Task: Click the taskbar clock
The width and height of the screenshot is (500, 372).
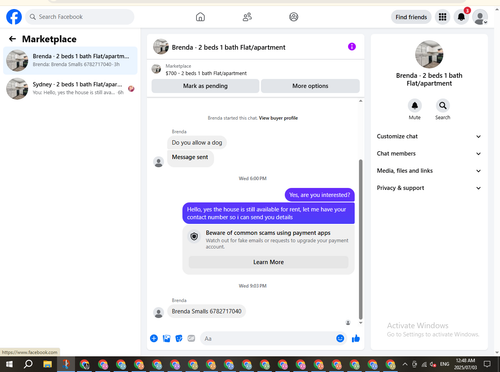Action: (x=465, y=364)
